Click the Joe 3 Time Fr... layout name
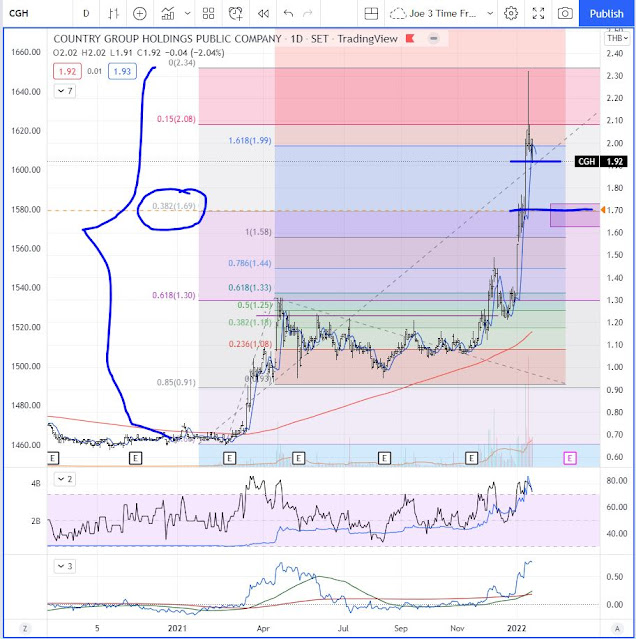Image resolution: width=636 pixels, height=639 pixels. pos(442,13)
